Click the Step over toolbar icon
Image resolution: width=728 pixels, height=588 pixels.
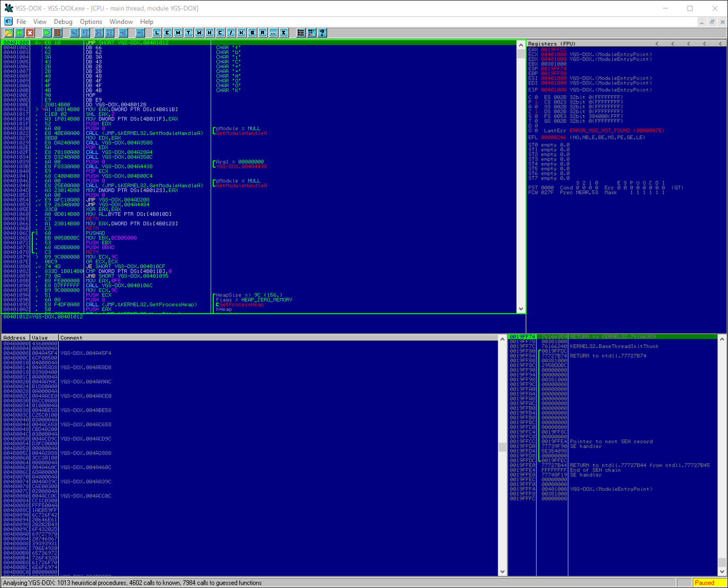point(85,33)
